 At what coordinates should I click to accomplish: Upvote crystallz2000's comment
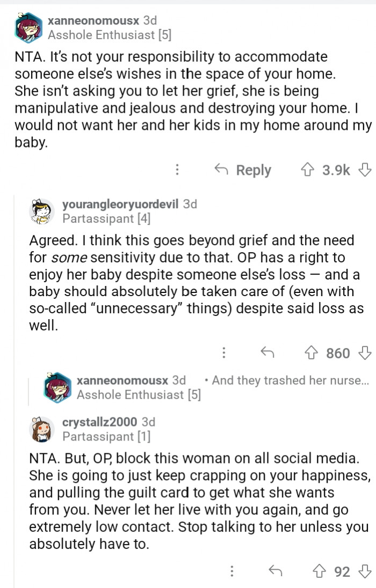(x=321, y=571)
